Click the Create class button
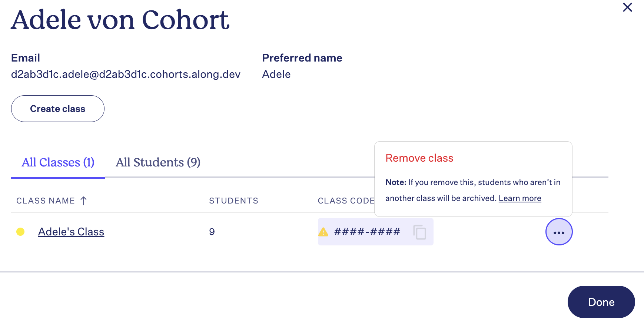 pos(58,109)
